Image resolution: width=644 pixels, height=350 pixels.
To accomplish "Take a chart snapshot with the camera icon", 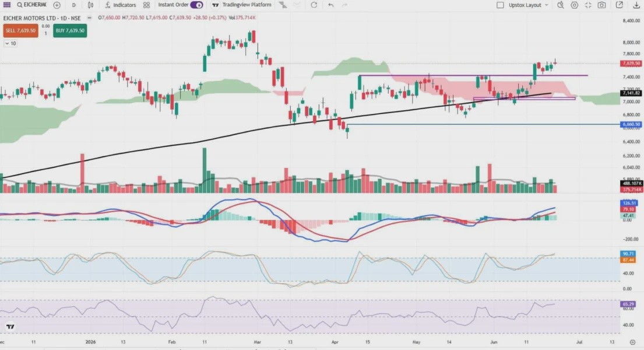I will [601, 5].
